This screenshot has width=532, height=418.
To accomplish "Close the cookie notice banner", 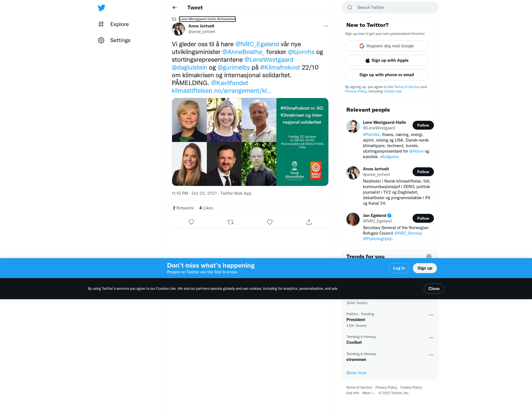I will tap(434, 289).
